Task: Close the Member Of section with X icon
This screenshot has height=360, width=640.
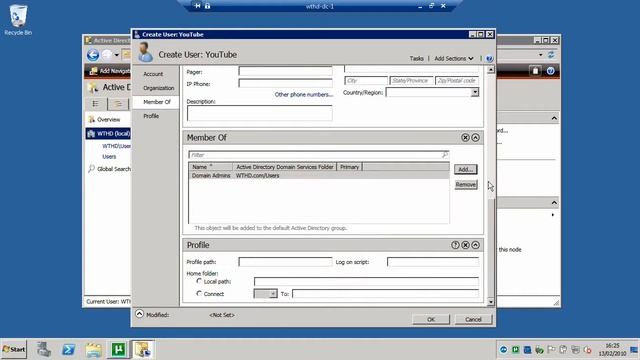Action: [465, 138]
